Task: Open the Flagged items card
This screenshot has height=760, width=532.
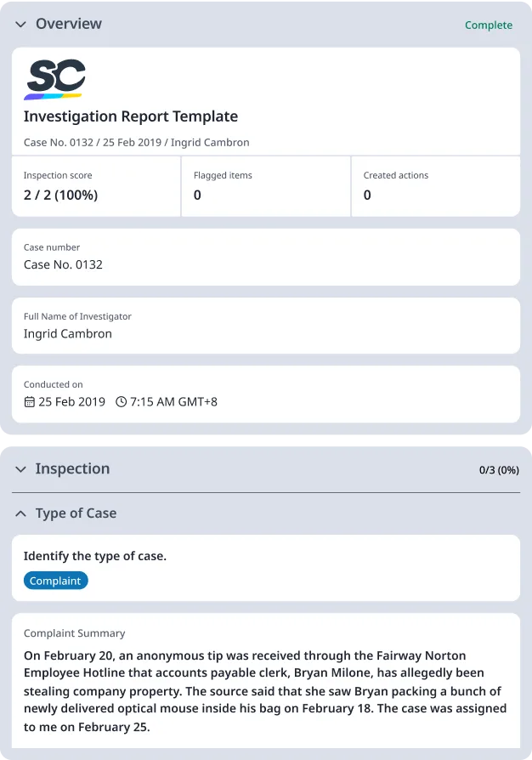Action: (265, 186)
